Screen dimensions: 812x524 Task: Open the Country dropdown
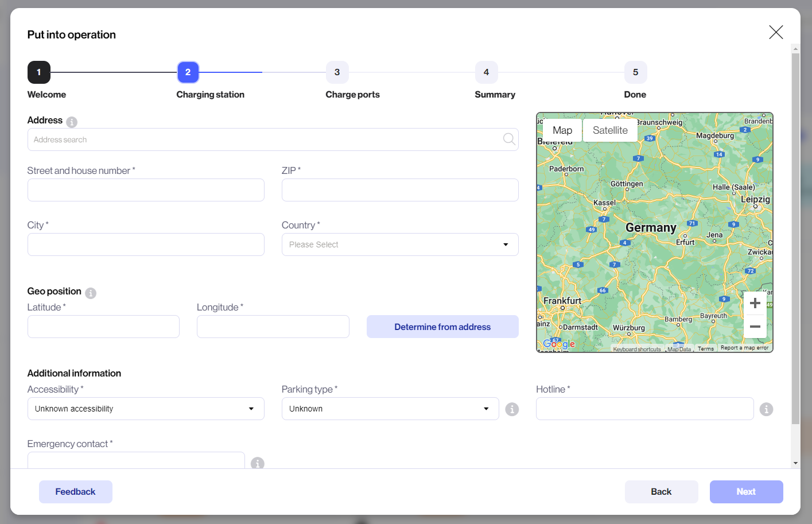point(400,244)
